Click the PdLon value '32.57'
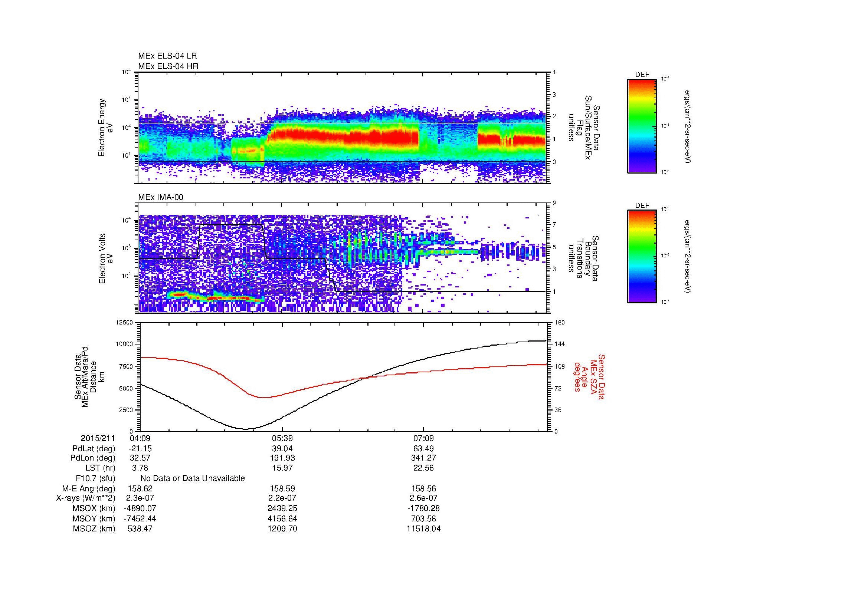This screenshot has height=613, width=868. point(140,458)
